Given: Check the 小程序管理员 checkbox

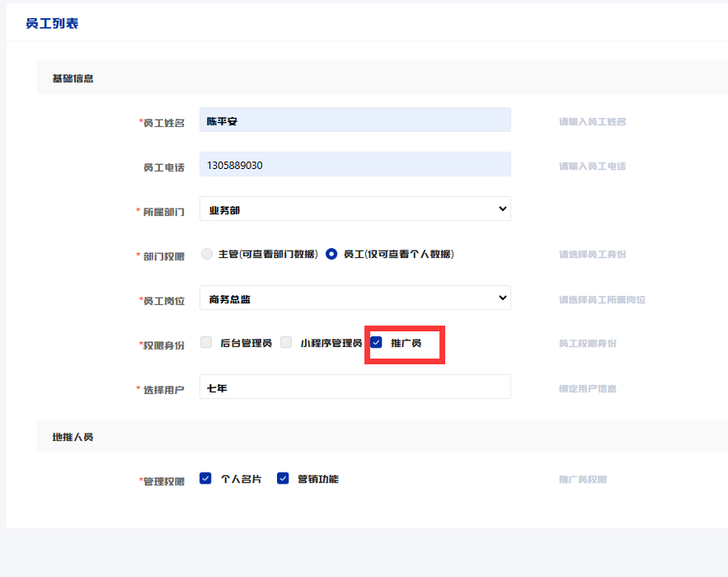Looking at the screenshot, I should pos(286,343).
